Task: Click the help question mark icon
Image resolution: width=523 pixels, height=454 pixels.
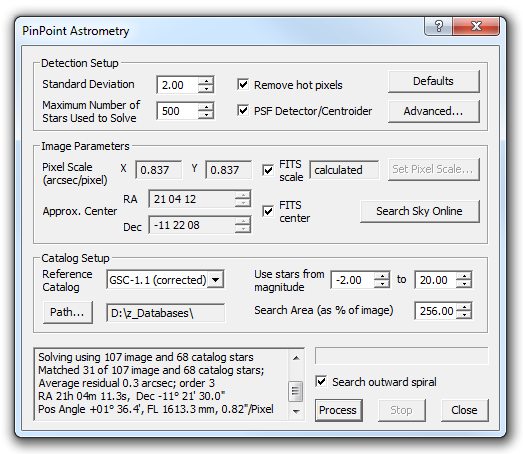Action: pos(439,26)
